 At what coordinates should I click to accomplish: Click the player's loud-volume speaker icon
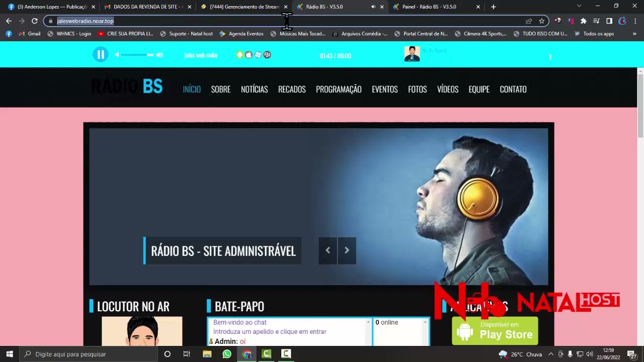point(159,55)
